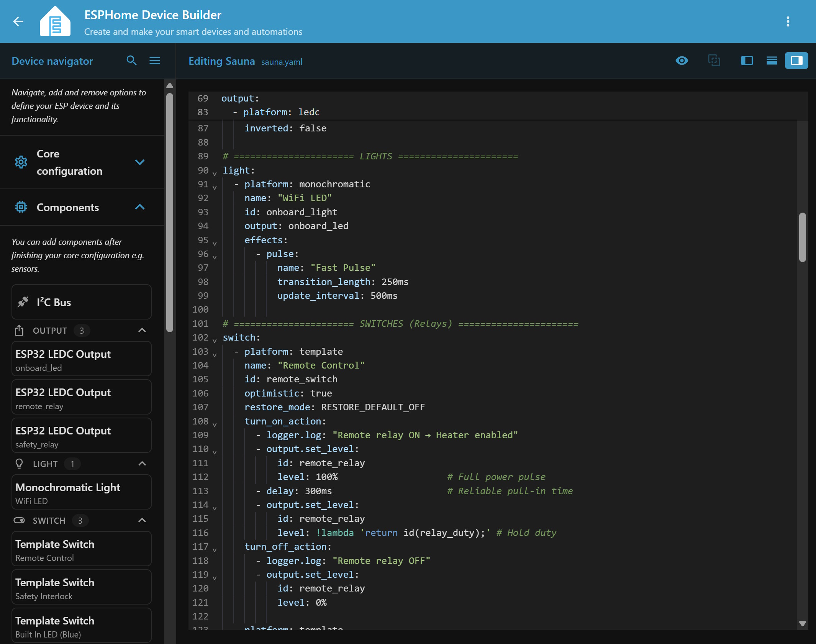
Task: Click the sidebar scrollbar up arrow
Action: pyautogui.click(x=170, y=85)
